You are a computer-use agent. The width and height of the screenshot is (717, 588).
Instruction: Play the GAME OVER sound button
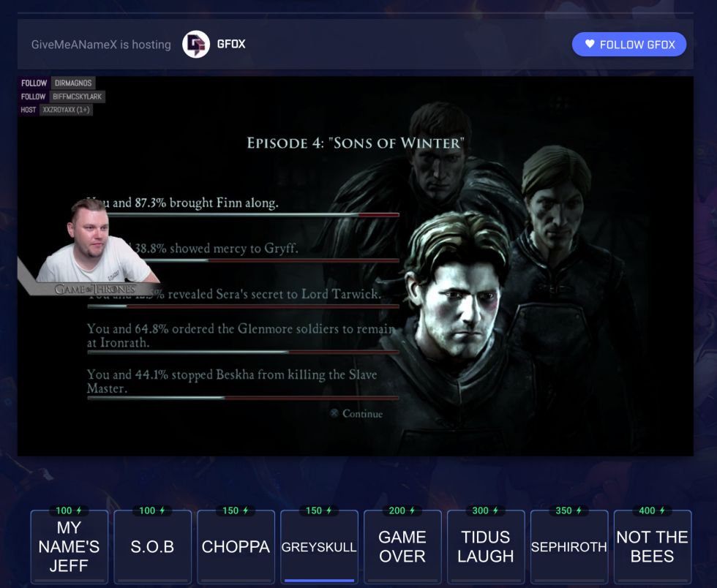click(402, 547)
